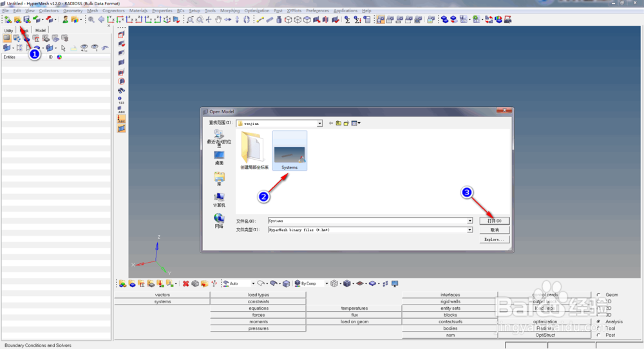Screen dimensions: 644x349
Task: Open the forces panel button
Action: coord(258,315)
